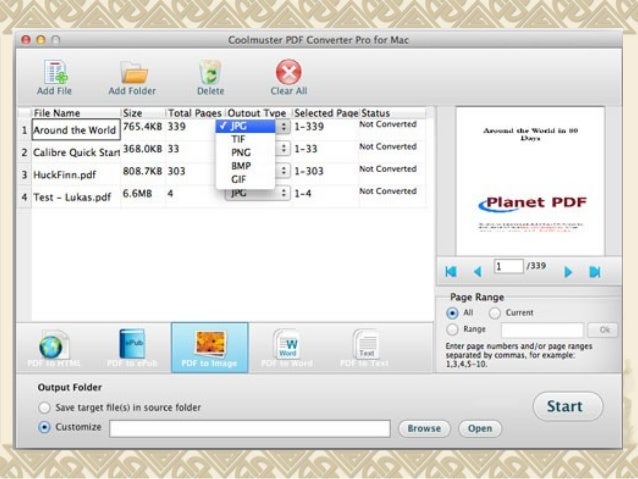Click the page range text field

coord(542,330)
